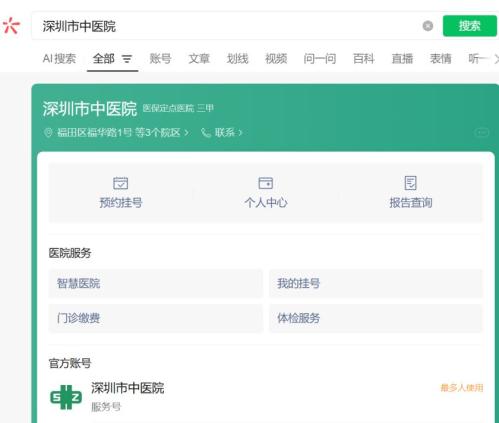The width and height of the screenshot is (499, 423).
Task: Open the 联系 contact link
Action: coord(228,133)
